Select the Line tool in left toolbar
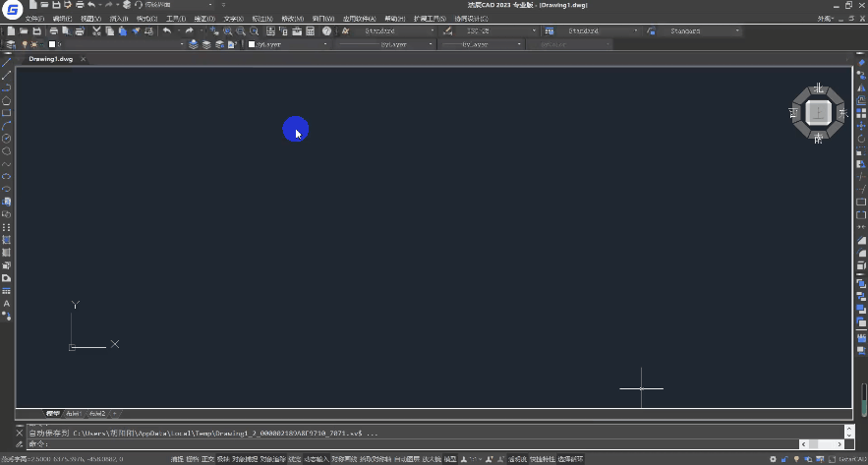This screenshot has width=868, height=465. 7,62
